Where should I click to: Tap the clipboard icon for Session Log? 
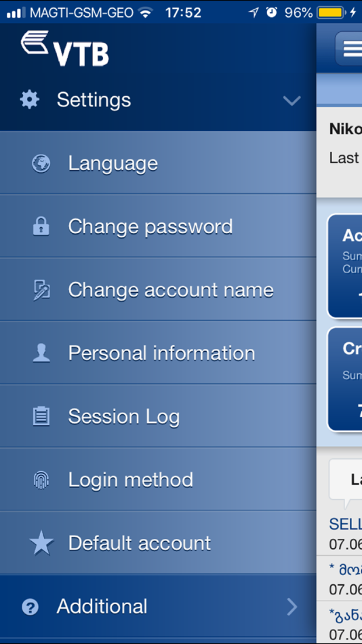point(41,416)
